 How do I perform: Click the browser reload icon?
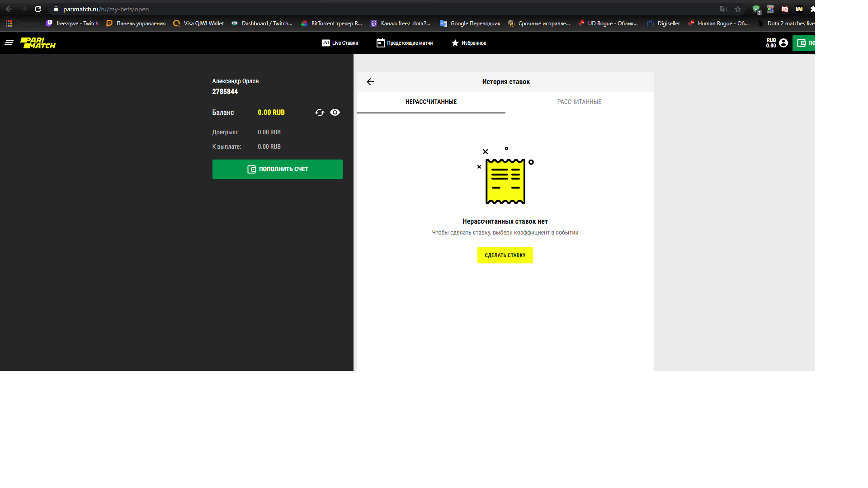coord(38,9)
